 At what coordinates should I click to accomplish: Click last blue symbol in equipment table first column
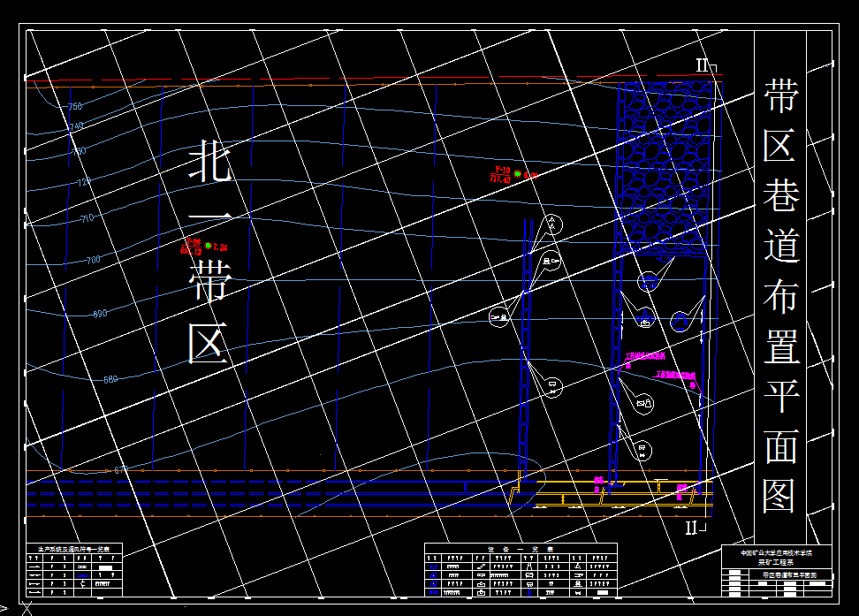click(x=433, y=592)
